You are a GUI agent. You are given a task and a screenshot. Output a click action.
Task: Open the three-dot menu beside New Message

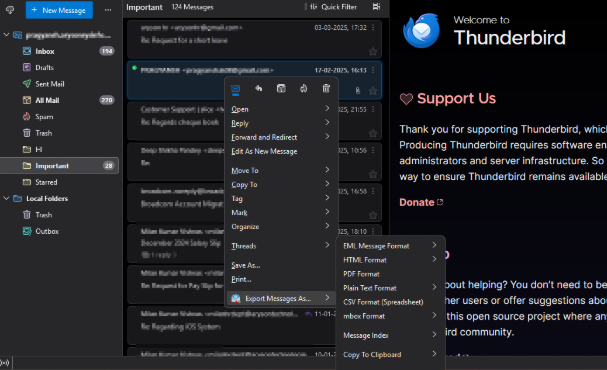pos(108,10)
